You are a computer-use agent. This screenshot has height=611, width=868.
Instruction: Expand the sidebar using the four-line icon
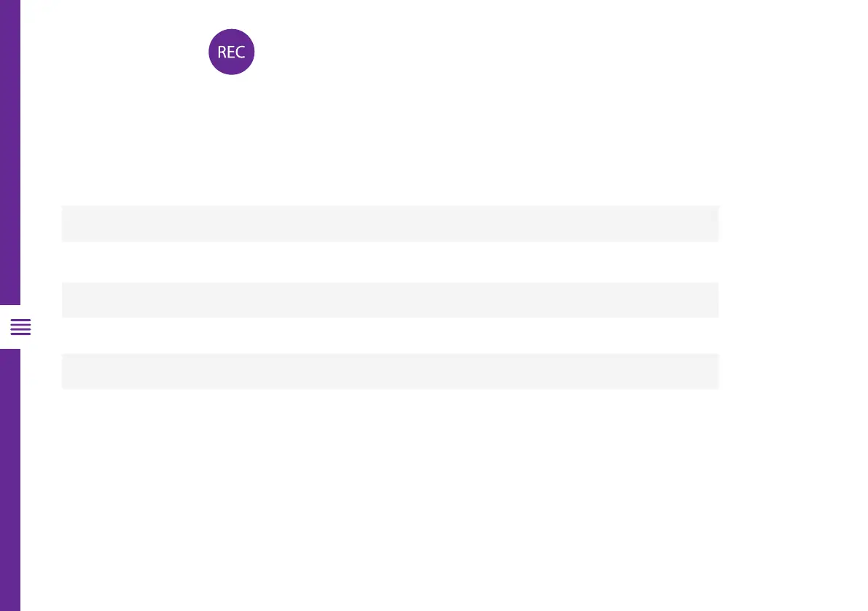coord(21,327)
